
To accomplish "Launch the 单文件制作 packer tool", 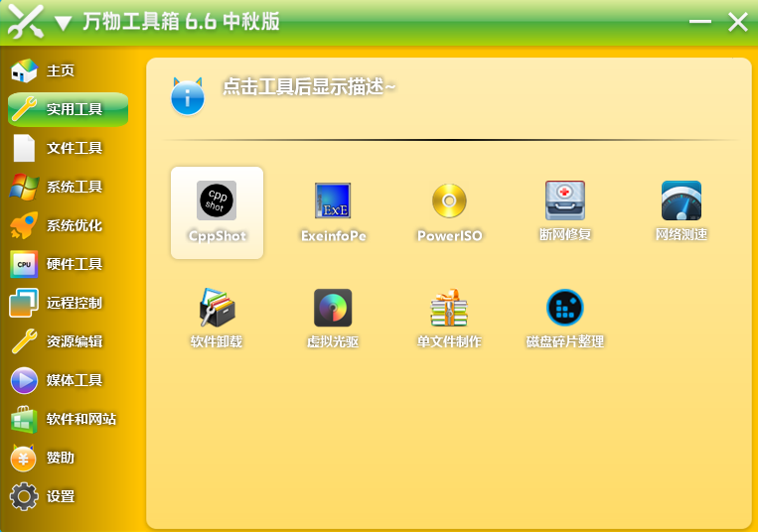I will [x=450, y=320].
